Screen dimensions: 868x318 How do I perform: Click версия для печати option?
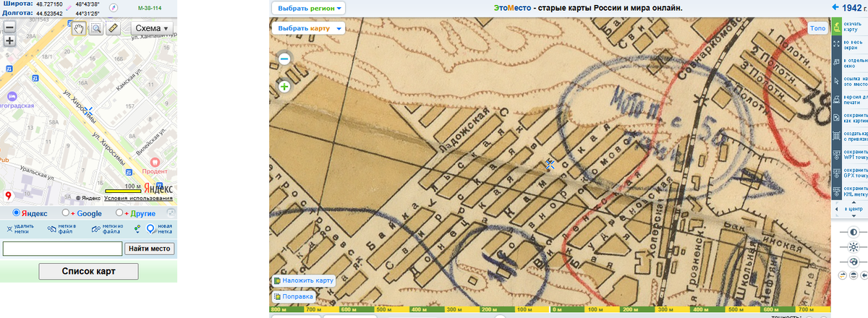[x=849, y=99]
